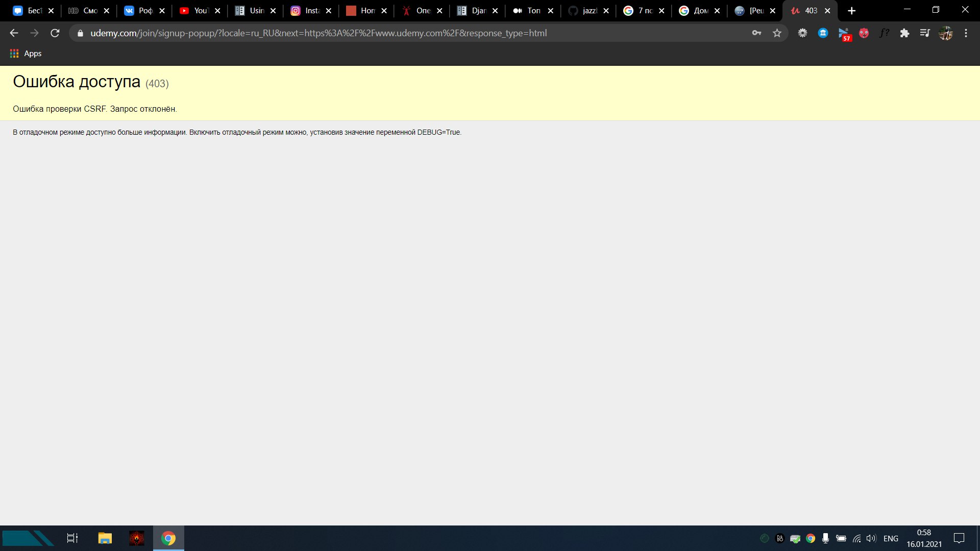Viewport: 980px width, 551px height.
Task: View site info via lock icon
Action: click(x=80, y=33)
